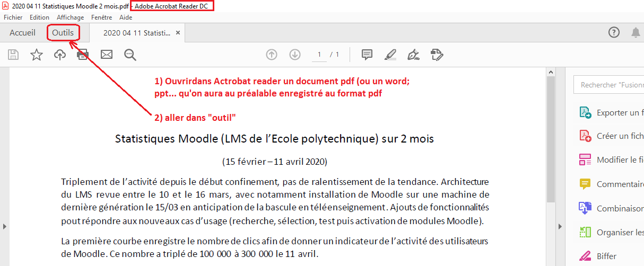Screen dimensions: 644x266
Task: Go to next page down arrow
Action: pos(295,55)
